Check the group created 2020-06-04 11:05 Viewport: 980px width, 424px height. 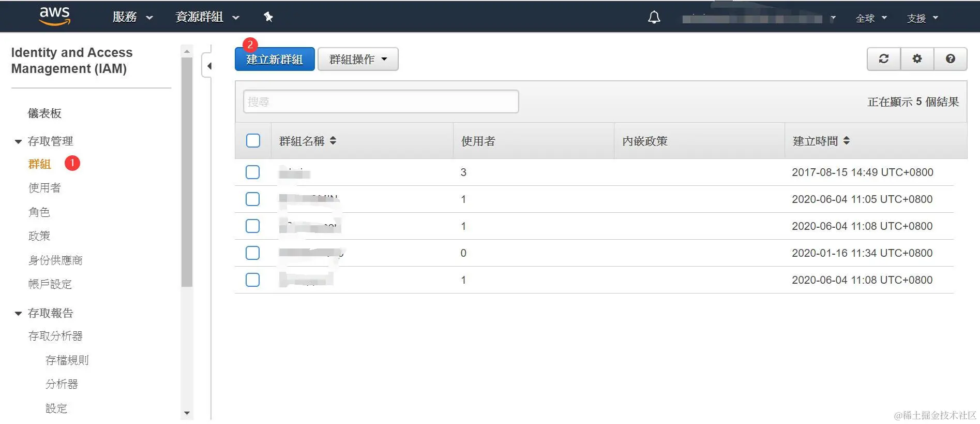tap(252, 199)
